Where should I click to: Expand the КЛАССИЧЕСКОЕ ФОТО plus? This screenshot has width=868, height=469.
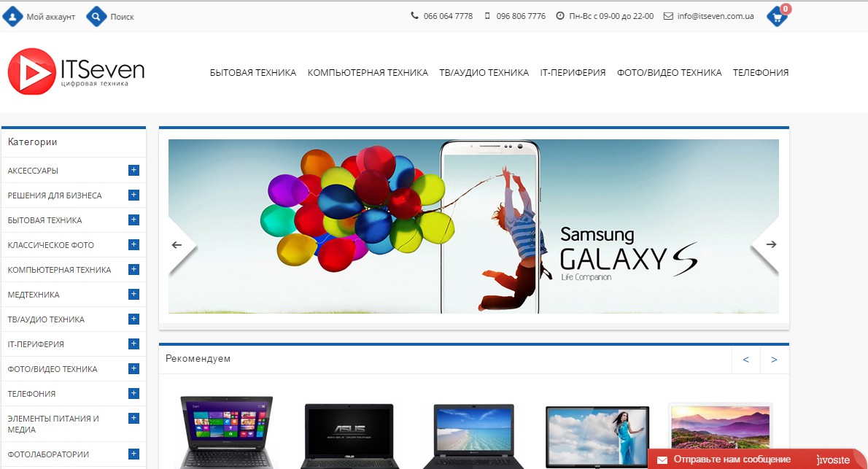(x=133, y=244)
